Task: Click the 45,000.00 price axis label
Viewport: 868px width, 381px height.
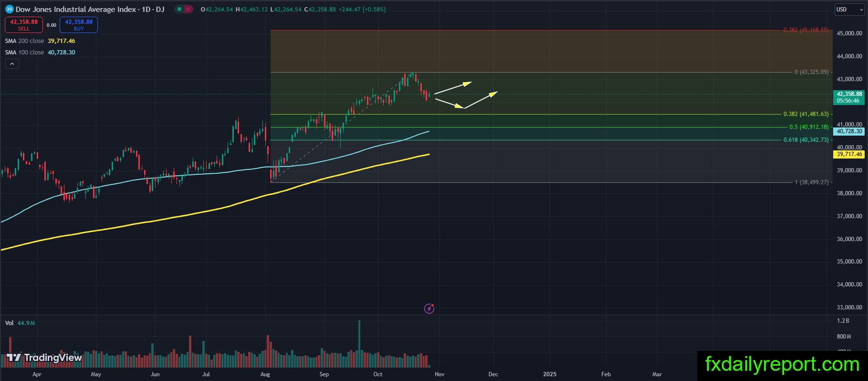Action: (x=849, y=33)
